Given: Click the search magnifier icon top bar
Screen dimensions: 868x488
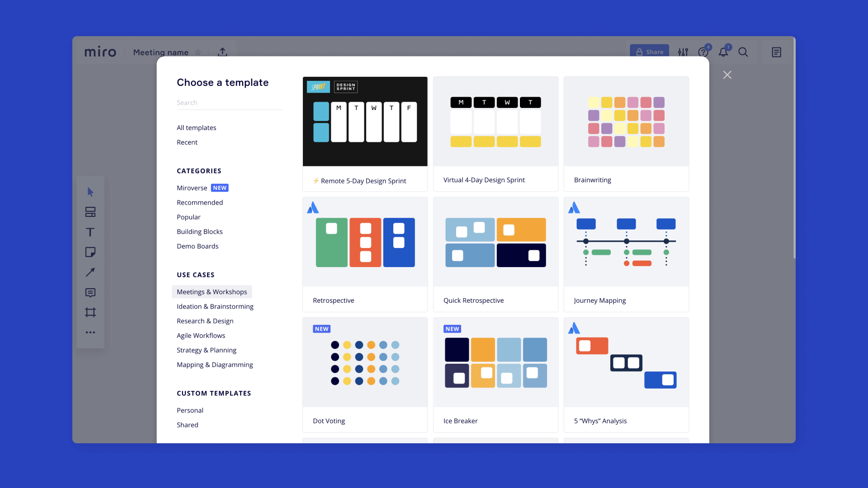Looking at the screenshot, I should tap(743, 52).
